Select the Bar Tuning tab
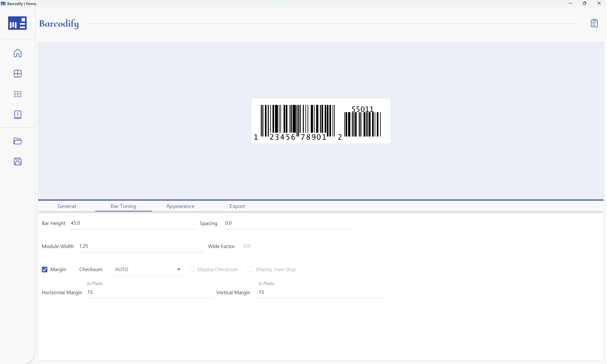This screenshot has height=364, width=607. 123,206
